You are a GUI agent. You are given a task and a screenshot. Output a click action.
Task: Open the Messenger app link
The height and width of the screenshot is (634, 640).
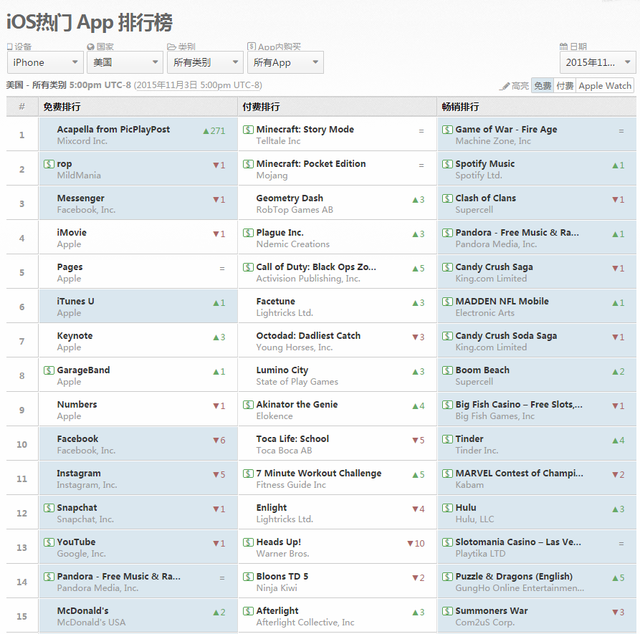pos(80,198)
